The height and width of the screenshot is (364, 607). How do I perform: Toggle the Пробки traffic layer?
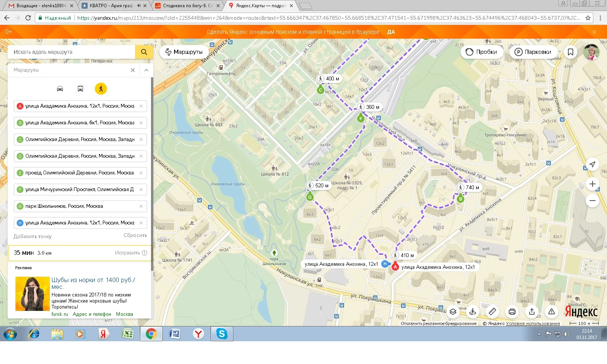(x=481, y=52)
